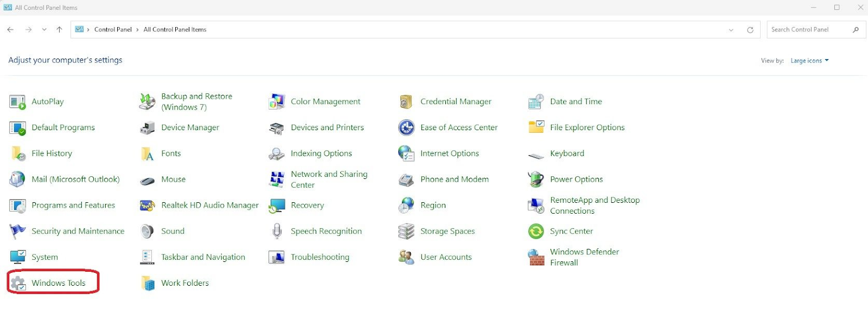Click the 'Taskbar and Navigation' label

[x=203, y=257]
